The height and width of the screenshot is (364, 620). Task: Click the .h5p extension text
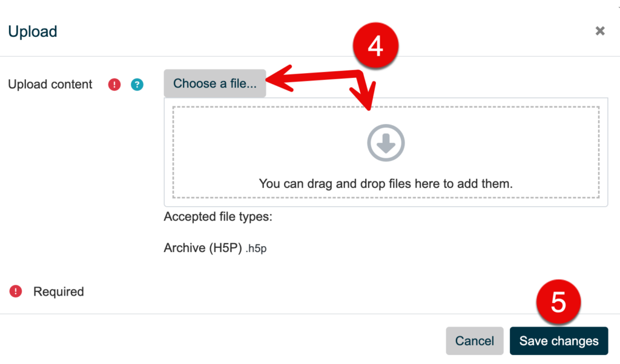click(256, 249)
